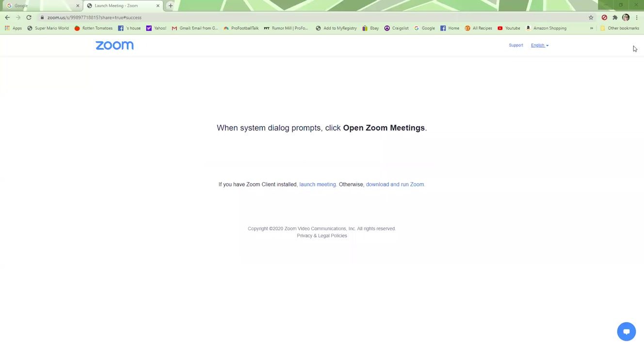Open Rotten Tomatoes bookmark
The image size is (644, 349).
tap(93, 28)
